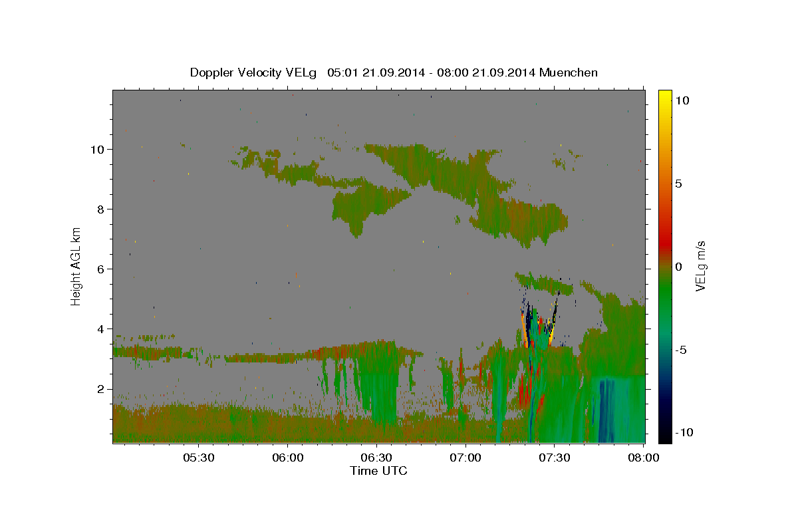Click the colorbar value 0

678,267
